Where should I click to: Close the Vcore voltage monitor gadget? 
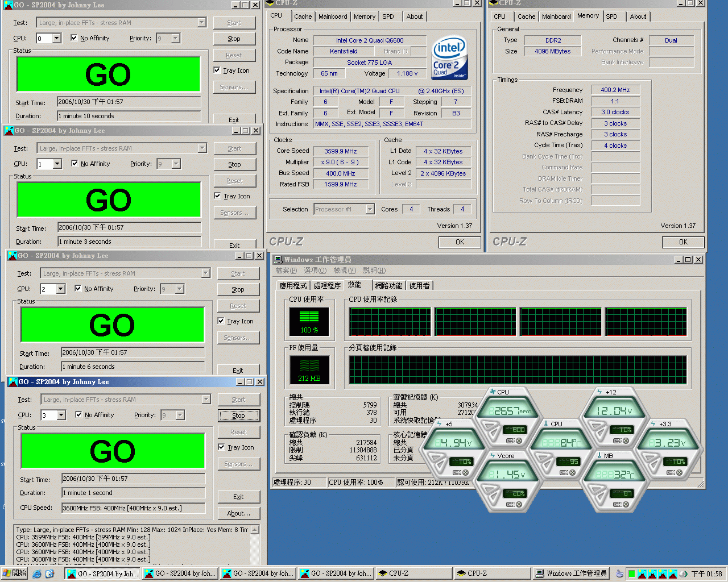click(519, 504)
